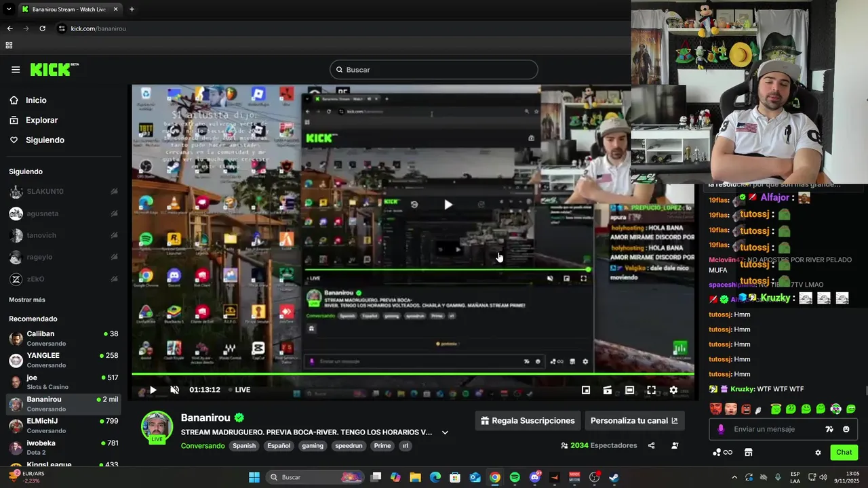Reload the kick.com page

click(42, 28)
